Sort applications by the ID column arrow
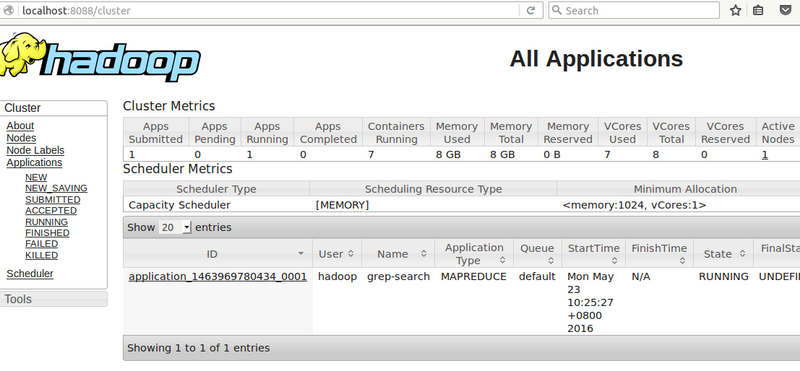This screenshot has width=800, height=371. tap(301, 253)
